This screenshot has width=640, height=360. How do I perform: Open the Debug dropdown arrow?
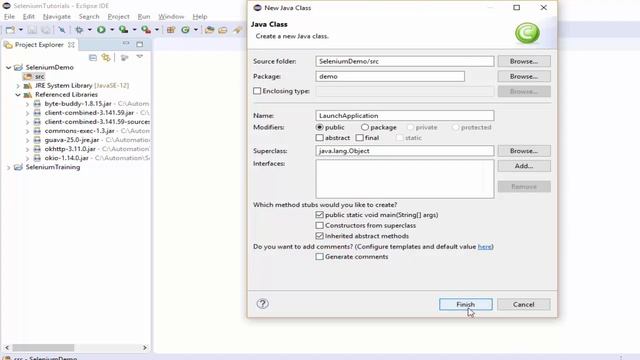click(x=89, y=30)
